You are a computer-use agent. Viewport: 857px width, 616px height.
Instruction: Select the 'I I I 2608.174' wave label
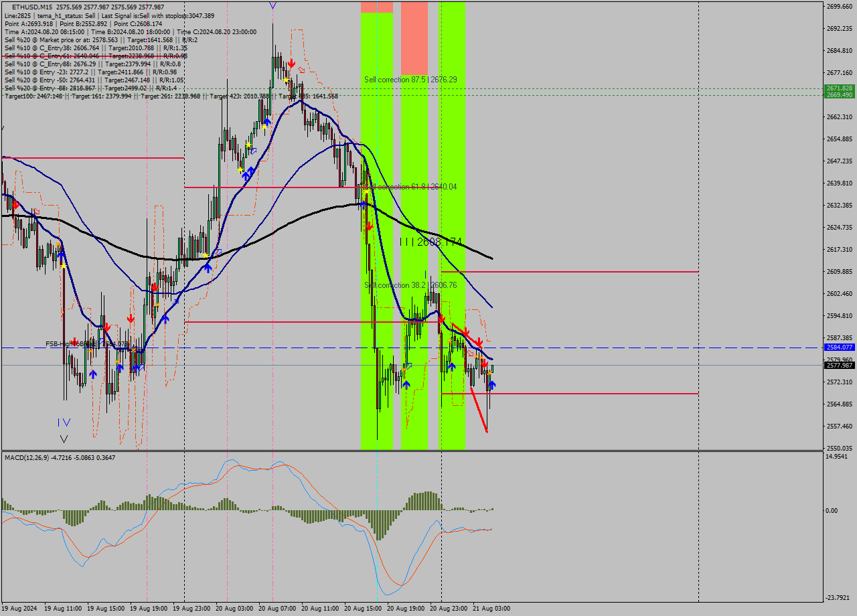click(x=431, y=242)
